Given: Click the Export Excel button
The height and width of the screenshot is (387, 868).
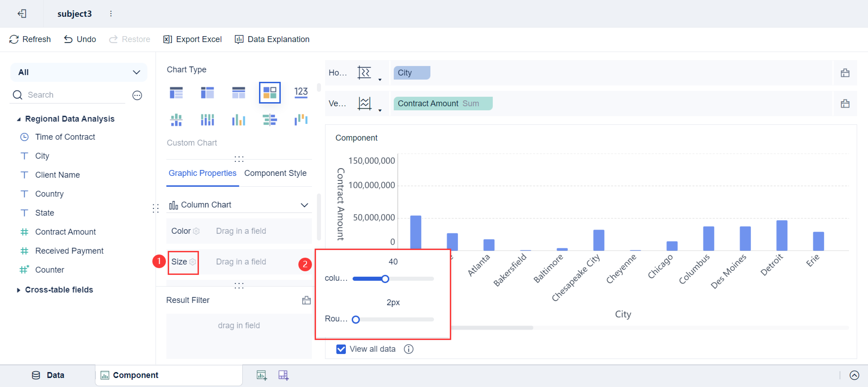Looking at the screenshot, I should pos(192,39).
